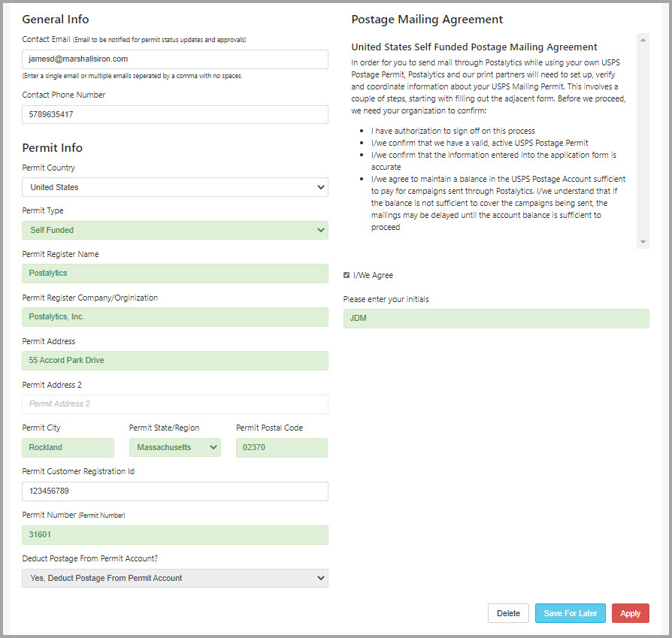Click the initials field containing JDM

pos(496,319)
